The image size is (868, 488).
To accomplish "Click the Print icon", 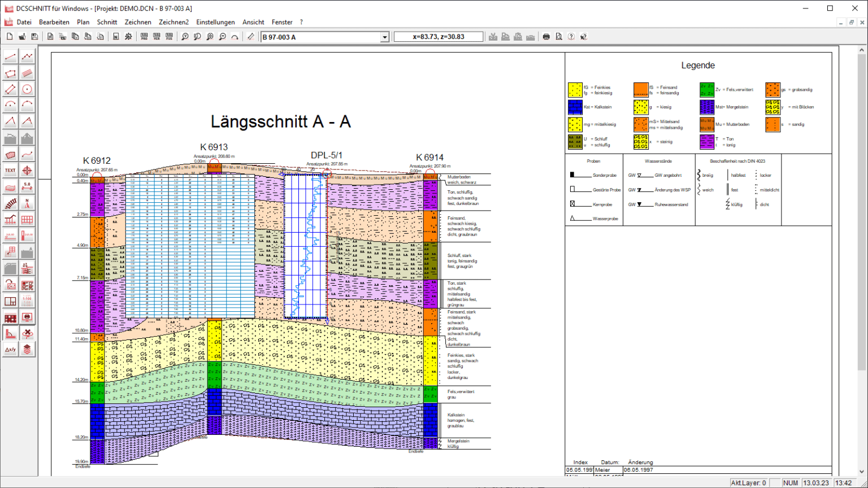I will (x=546, y=37).
